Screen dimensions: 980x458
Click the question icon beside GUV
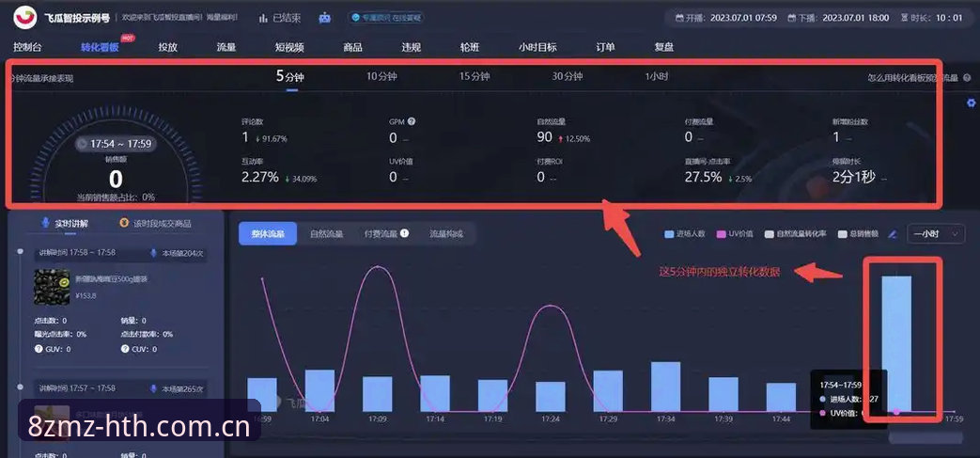click(x=39, y=349)
